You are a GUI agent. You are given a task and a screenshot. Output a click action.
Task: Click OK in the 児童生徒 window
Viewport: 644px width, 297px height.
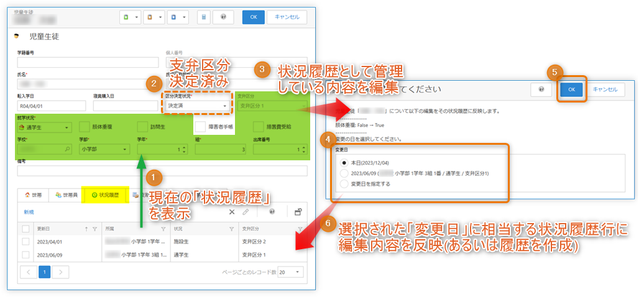(x=254, y=17)
